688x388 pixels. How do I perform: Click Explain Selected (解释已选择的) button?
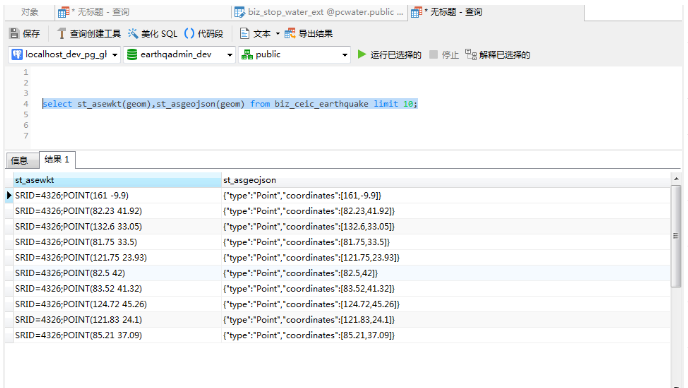(498, 54)
